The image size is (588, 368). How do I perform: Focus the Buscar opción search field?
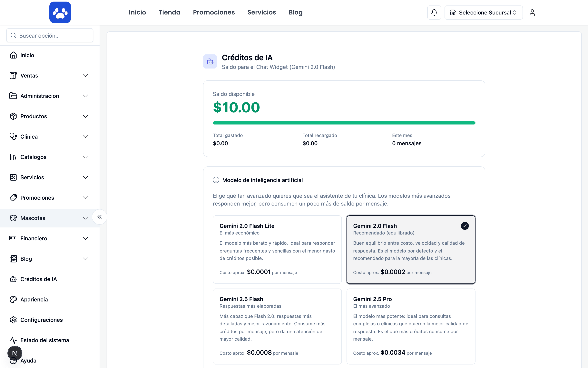tap(50, 36)
